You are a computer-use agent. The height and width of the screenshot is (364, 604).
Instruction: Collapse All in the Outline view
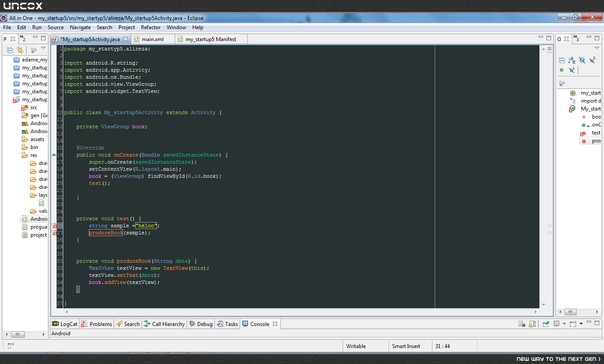pyautogui.click(x=562, y=61)
